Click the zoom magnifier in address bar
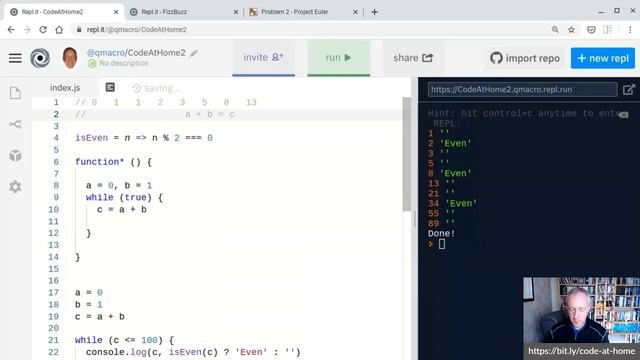 coord(555,29)
